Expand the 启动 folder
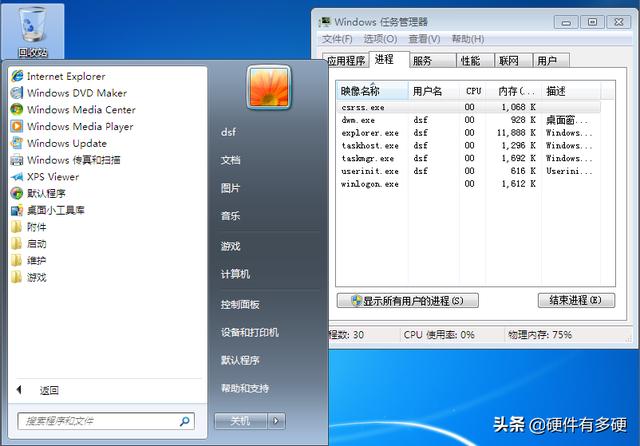The width and height of the screenshot is (640, 446). [29, 244]
